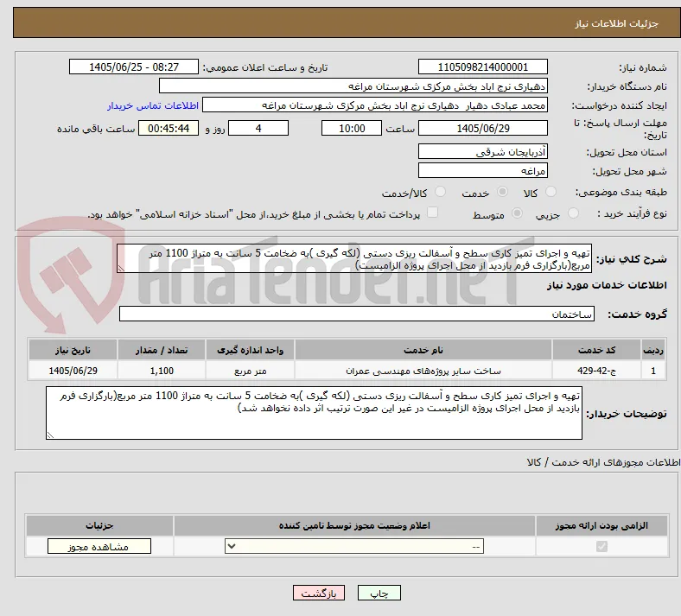681x616 pixels.
Task: Click the buyer notes text area
Action: pos(314,413)
